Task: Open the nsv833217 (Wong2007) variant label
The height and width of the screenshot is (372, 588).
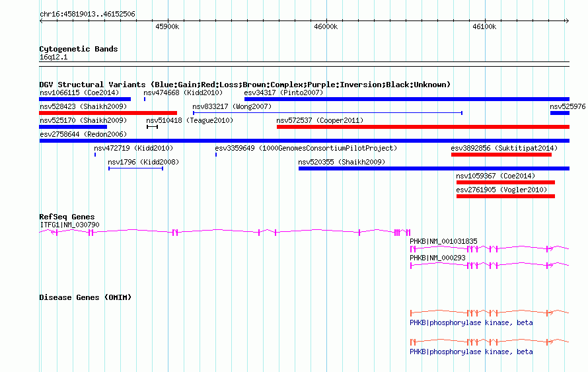Action: coord(232,106)
